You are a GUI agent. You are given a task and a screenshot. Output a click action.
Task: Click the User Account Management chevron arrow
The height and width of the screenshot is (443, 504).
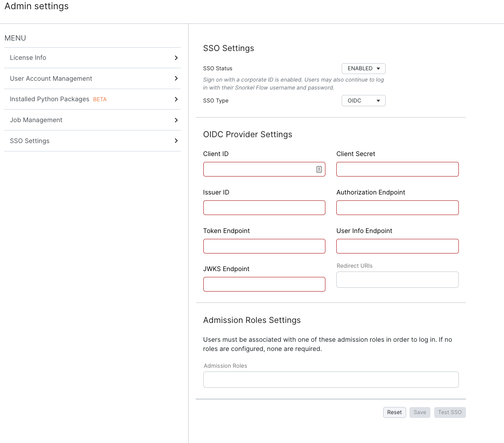pyautogui.click(x=176, y=78)
